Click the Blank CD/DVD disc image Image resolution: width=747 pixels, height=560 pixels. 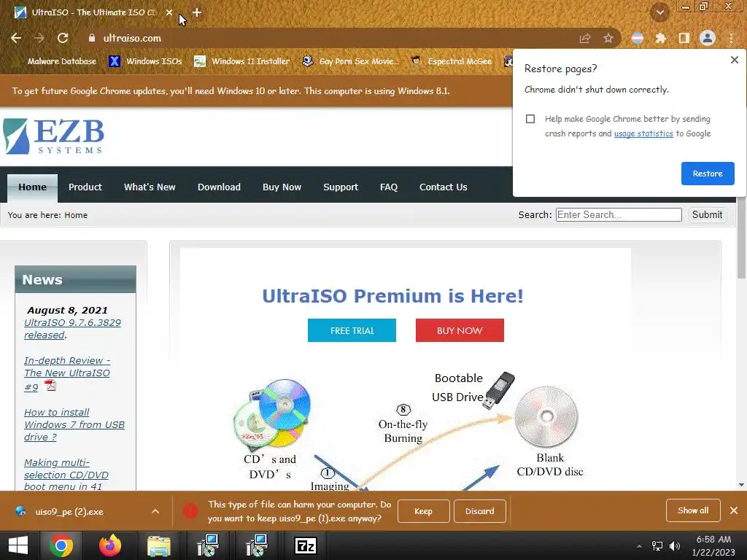[546, 416]
